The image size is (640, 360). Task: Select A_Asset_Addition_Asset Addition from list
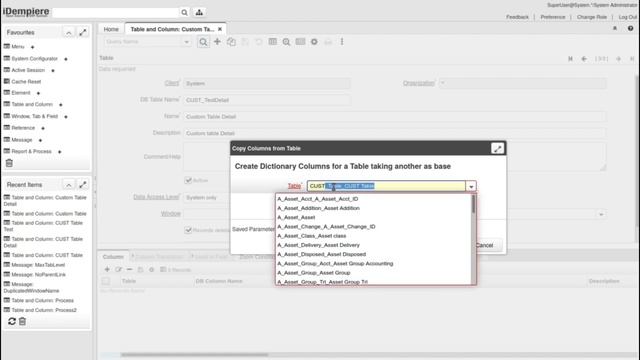pos(318,208)
